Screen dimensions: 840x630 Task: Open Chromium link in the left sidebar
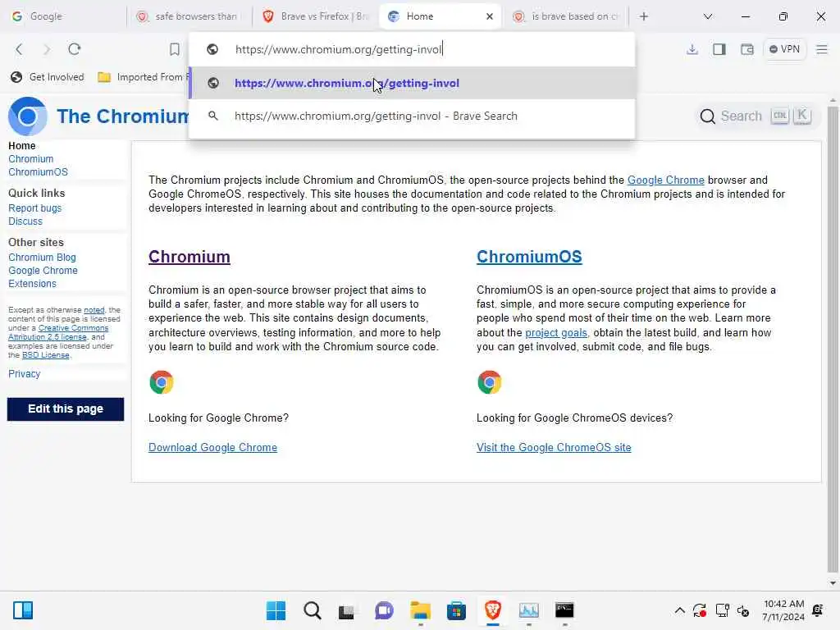click(x=30, y=159)
